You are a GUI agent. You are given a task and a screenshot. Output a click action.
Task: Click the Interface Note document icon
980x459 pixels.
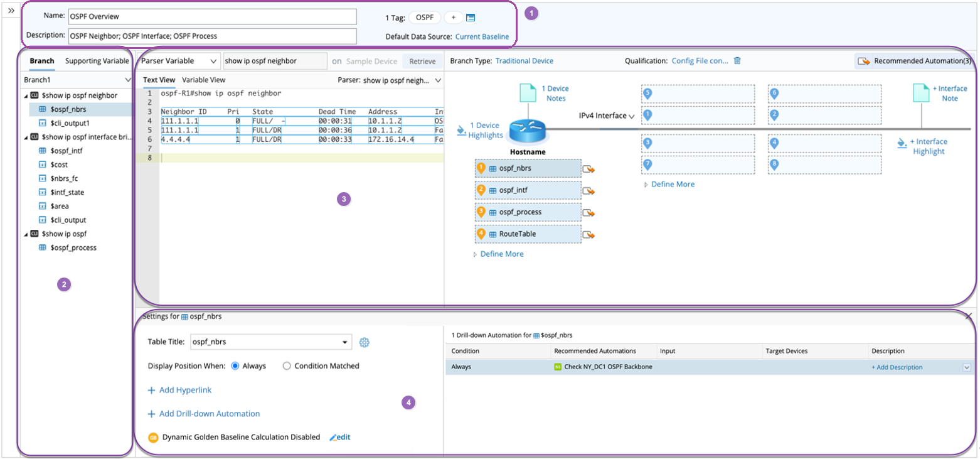[921, 93]
